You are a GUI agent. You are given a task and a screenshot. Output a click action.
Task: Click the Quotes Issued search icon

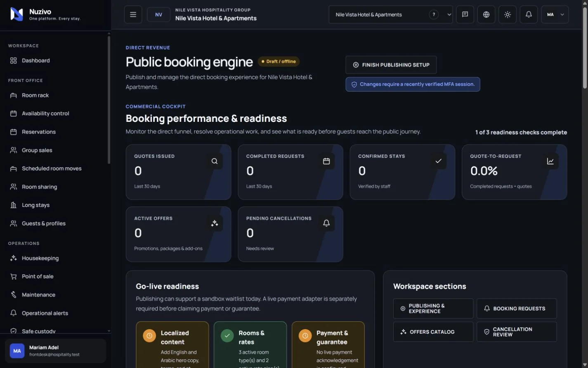(215, 161)
